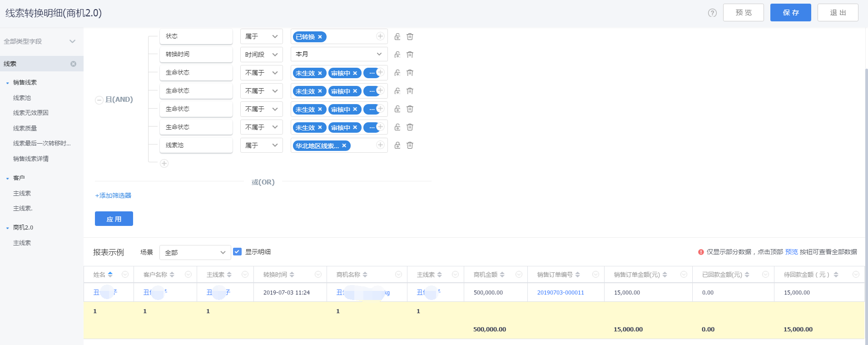Collapse the 且(AND) condition group
Screen dimensions: 868x345
(x=99, y=100)
